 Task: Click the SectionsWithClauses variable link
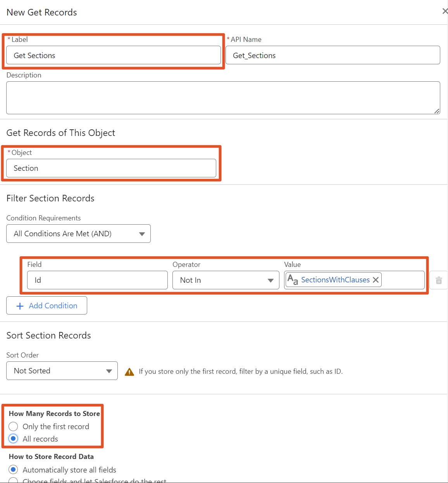point(335,280)
